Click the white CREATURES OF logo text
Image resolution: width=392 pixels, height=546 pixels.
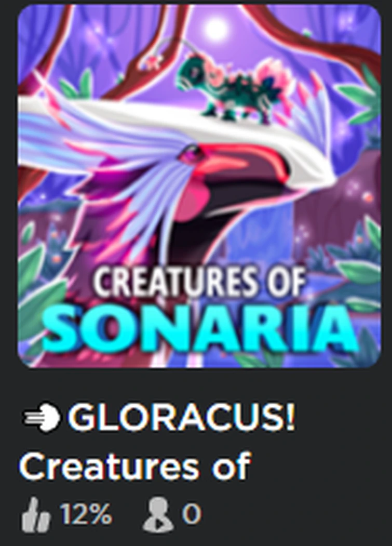200,282
